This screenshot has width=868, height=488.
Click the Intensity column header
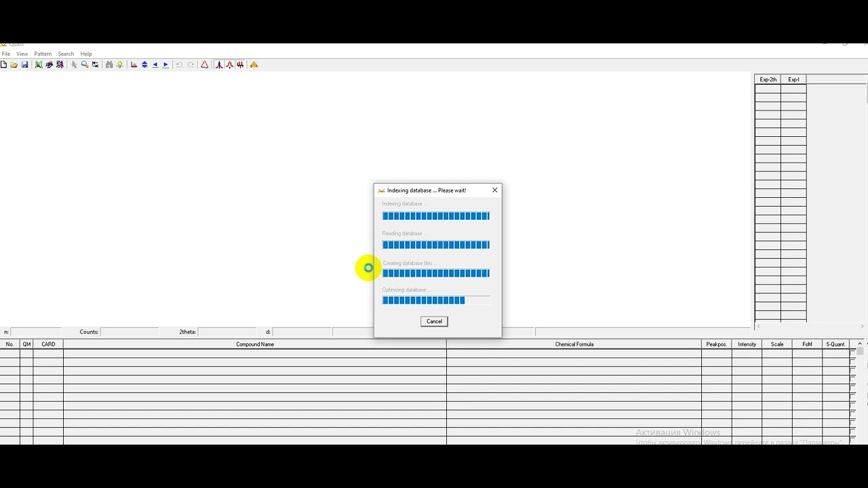coord(747,344)
